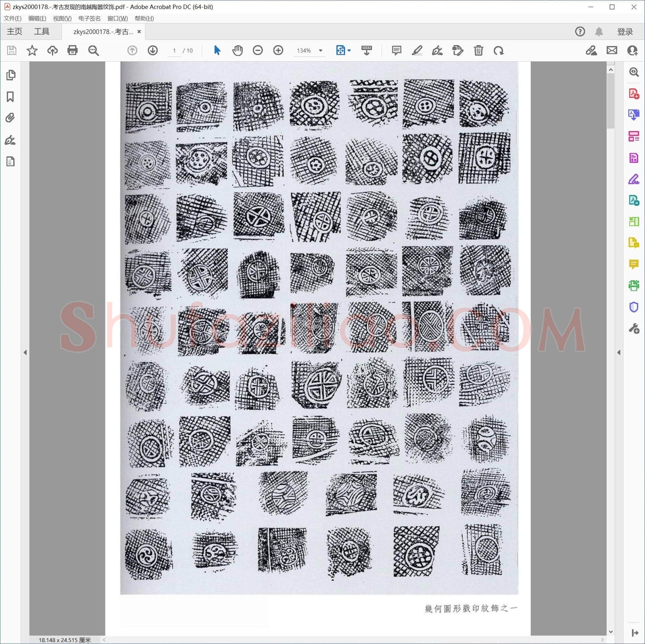Activate the selection arrow tool
The height and width of the screenshot is (644, 645).
pos(217,50)
